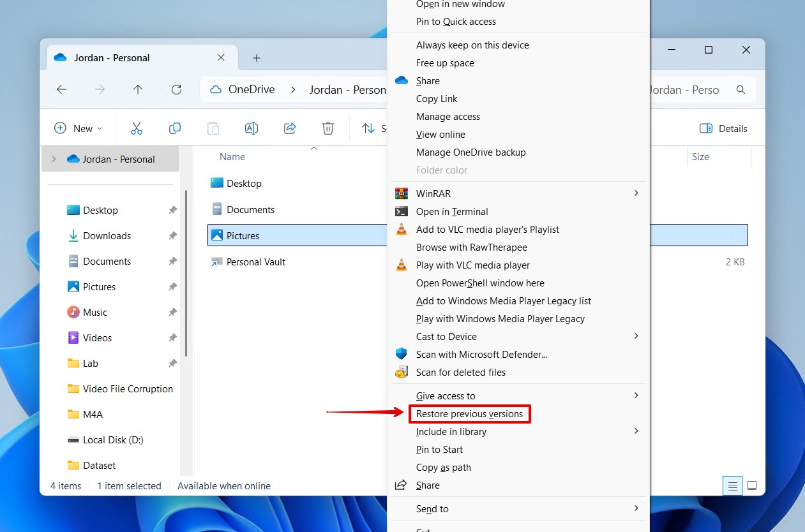Open a new tab with plus button
The image size is (805, 532).
pyautogui.click(x=257, y=58)
